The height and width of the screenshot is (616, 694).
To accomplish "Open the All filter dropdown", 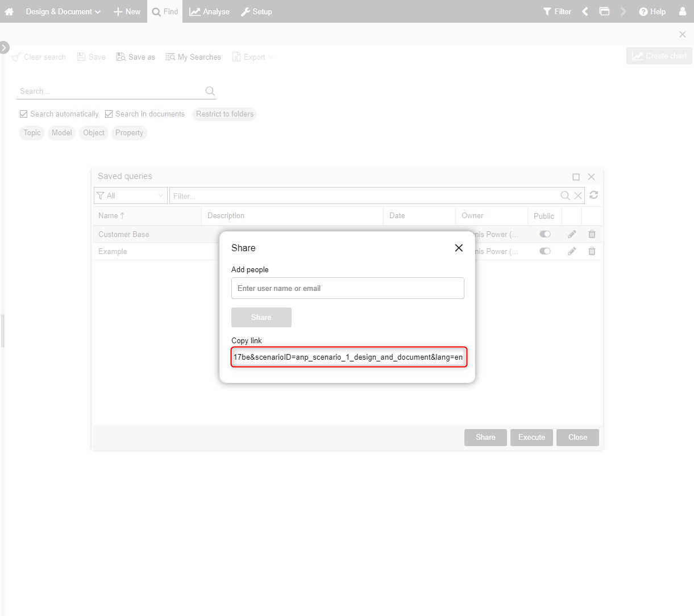I will click(x=131, y=195).
